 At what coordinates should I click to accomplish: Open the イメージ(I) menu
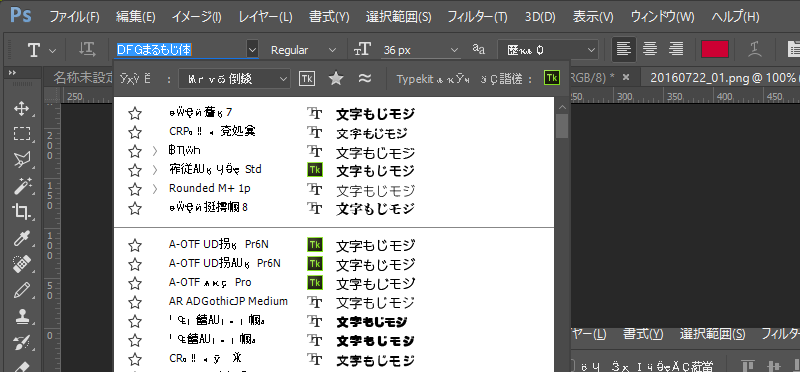(x=196, y=17)
